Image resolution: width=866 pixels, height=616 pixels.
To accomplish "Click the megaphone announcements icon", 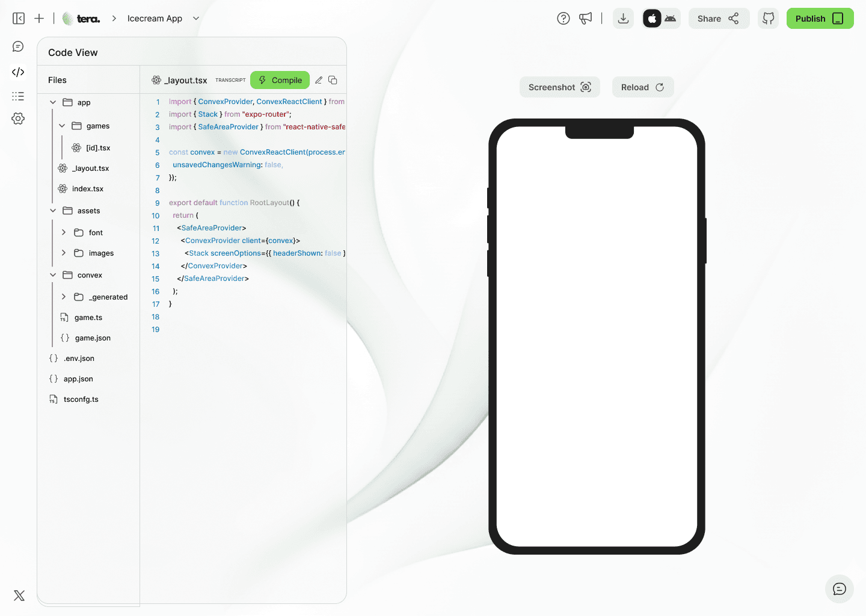I will [x=585, y=19].
